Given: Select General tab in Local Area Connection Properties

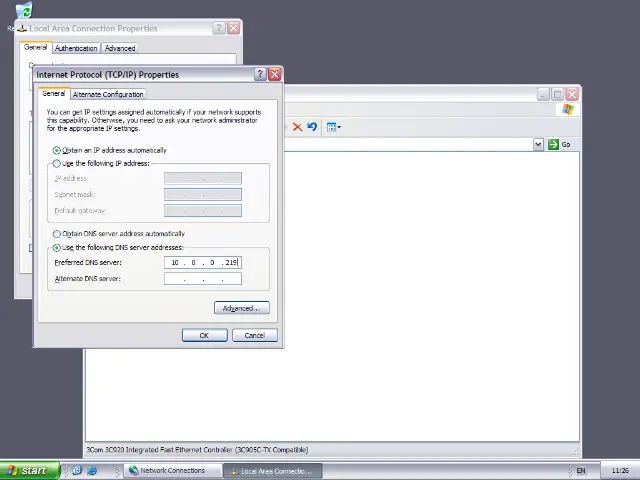Looking at the screenshot, I should 36,47.
